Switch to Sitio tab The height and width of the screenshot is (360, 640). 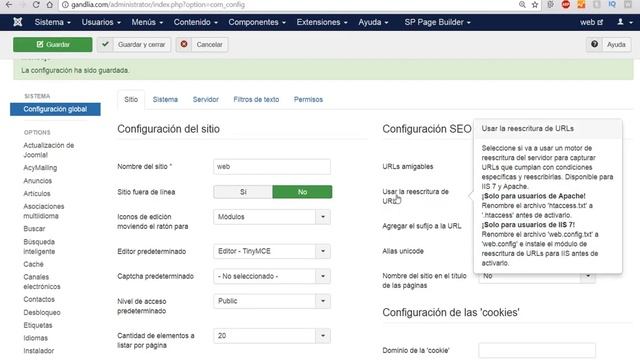pyautogui.click(x=131, y=100)
